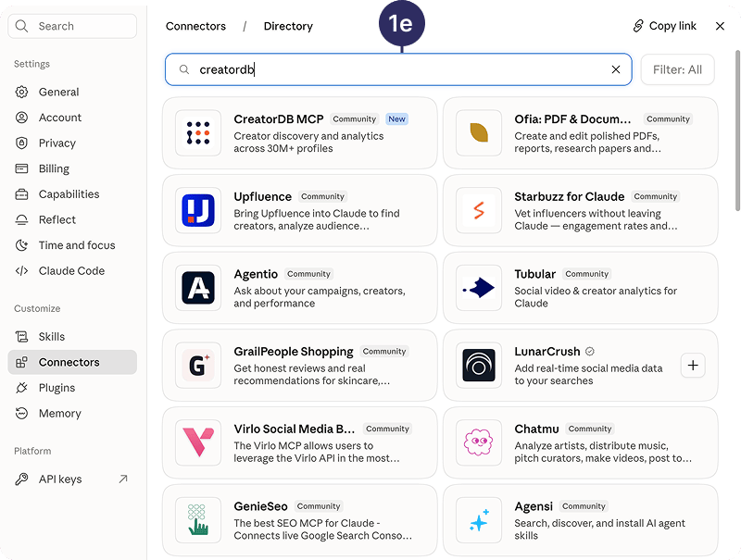The height and width of the screenshot is (560, 741).
Task: Open Account settings
Action: click(72, 118)
